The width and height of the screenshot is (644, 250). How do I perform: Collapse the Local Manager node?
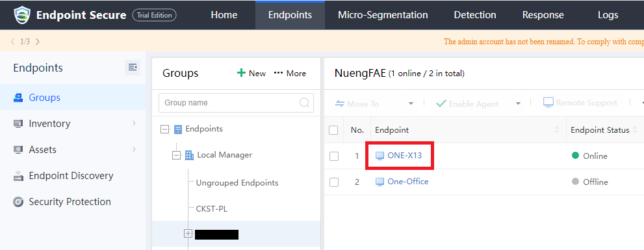[177, 156]
